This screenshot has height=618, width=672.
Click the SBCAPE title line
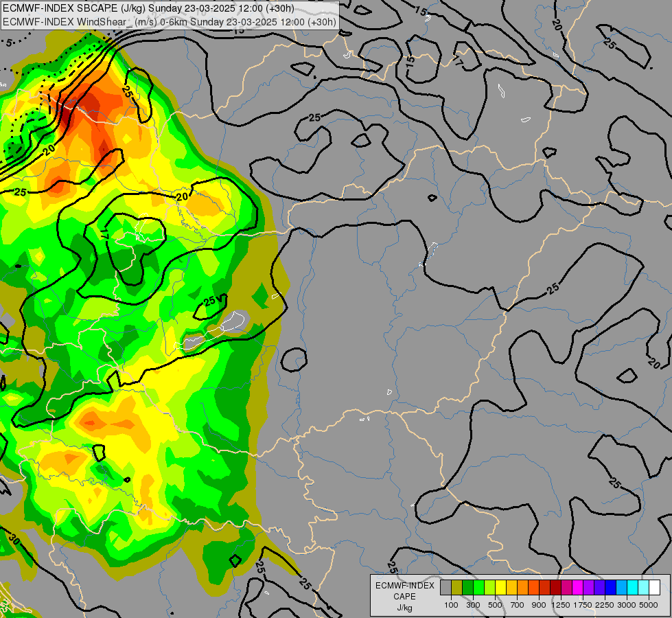point(149,8)
